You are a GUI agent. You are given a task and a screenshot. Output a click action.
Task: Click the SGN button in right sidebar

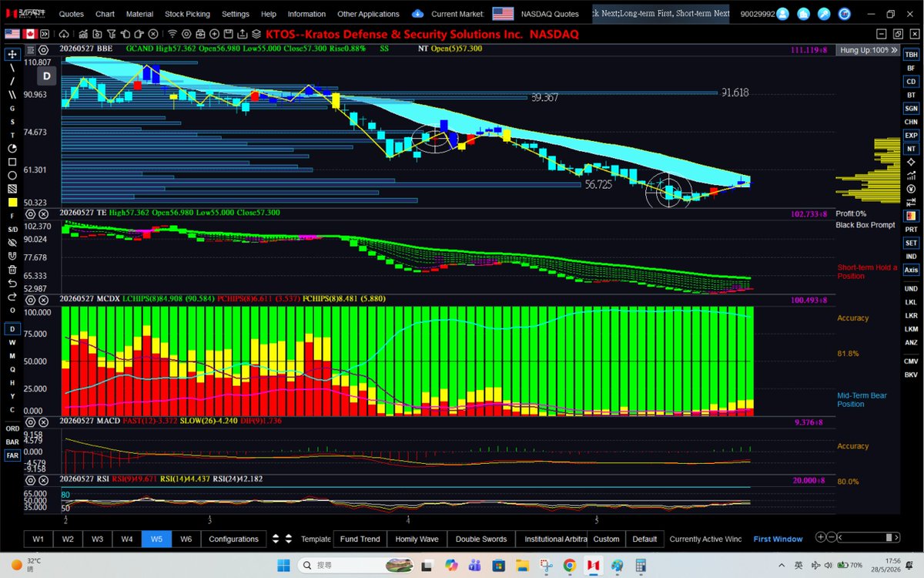(911, 108)
